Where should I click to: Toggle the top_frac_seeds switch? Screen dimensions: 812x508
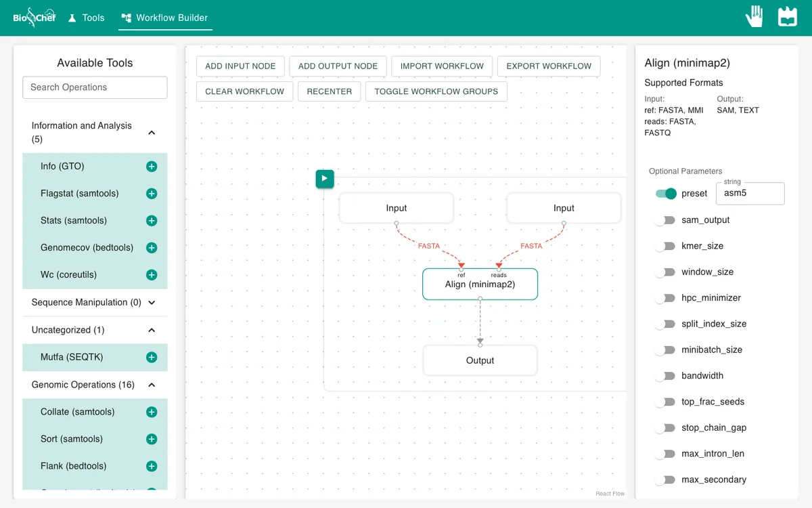(666, 402)
